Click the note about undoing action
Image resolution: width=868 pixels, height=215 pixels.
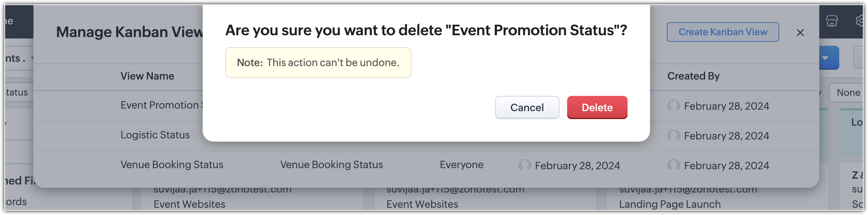[x=318, y=62]
